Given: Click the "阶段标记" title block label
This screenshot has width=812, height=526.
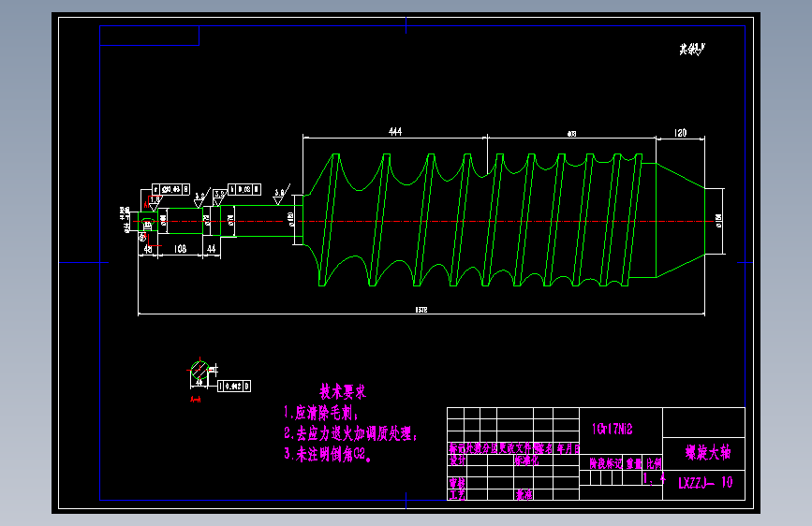Looking at the screenshot, I should pyautogui.click(x=605, y=463).
